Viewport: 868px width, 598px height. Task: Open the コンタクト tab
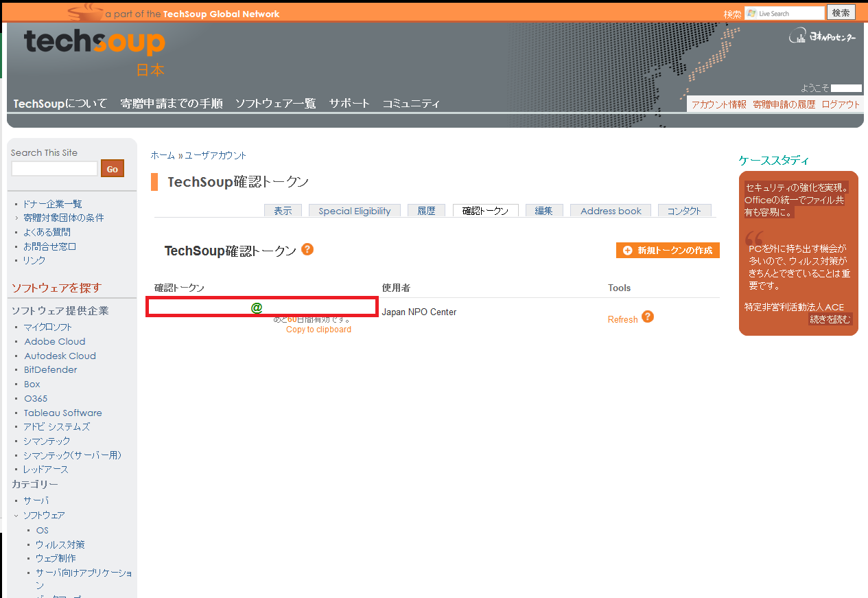[x=685, y=211]
